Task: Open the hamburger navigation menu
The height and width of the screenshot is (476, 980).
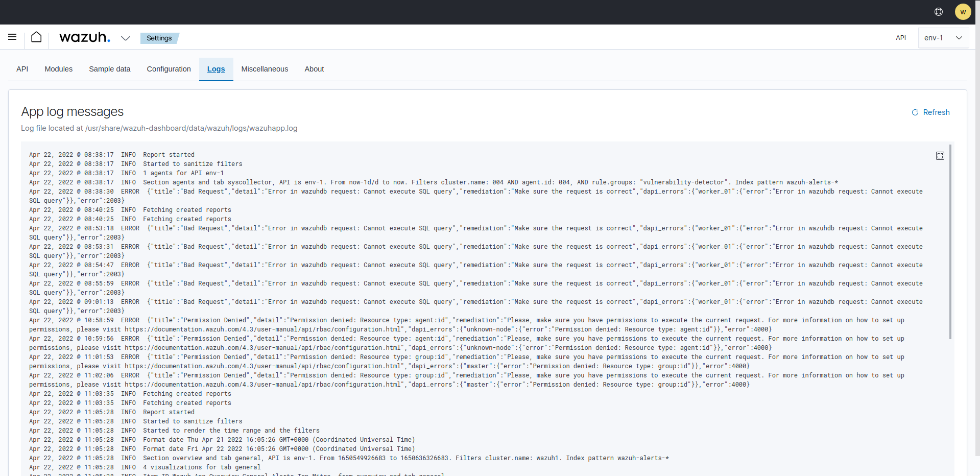Action: (12, 37)
